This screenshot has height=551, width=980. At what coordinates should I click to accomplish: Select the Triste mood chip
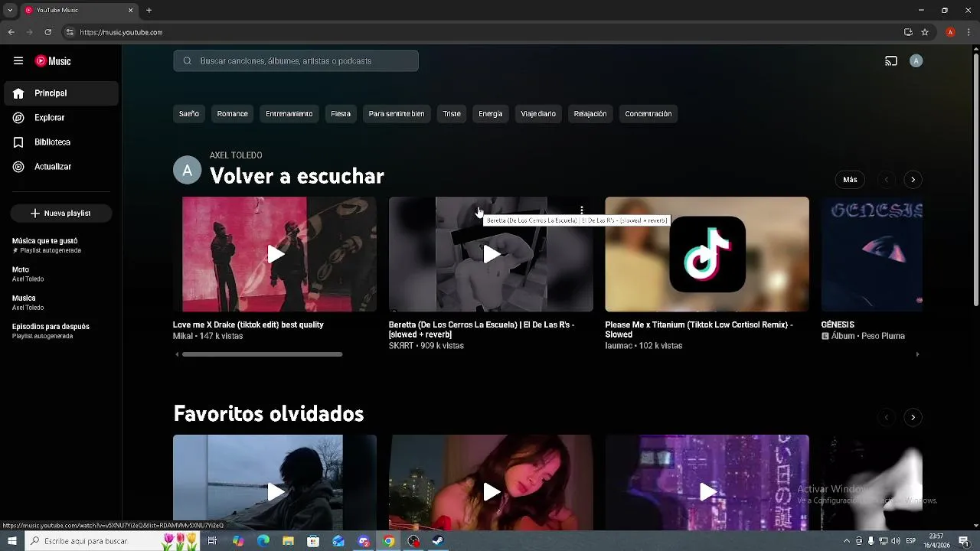tap(452, 114)
